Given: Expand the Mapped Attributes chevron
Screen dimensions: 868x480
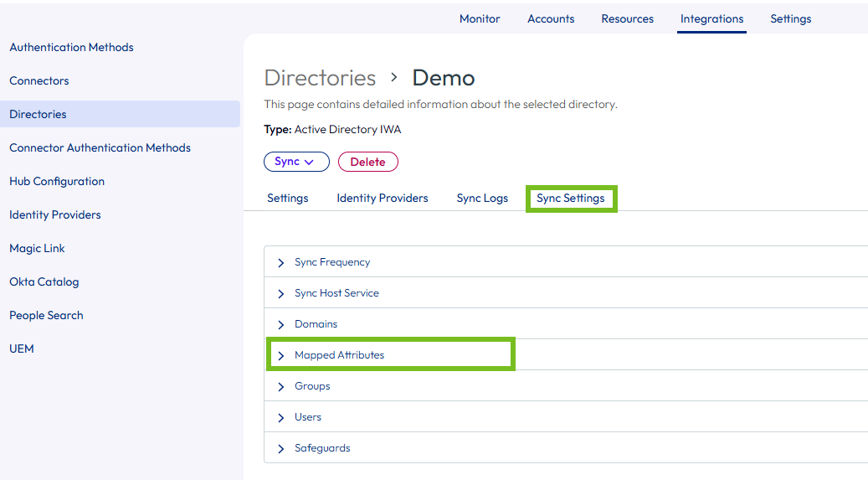Looking at the screenshot, I should pos(280,356).
